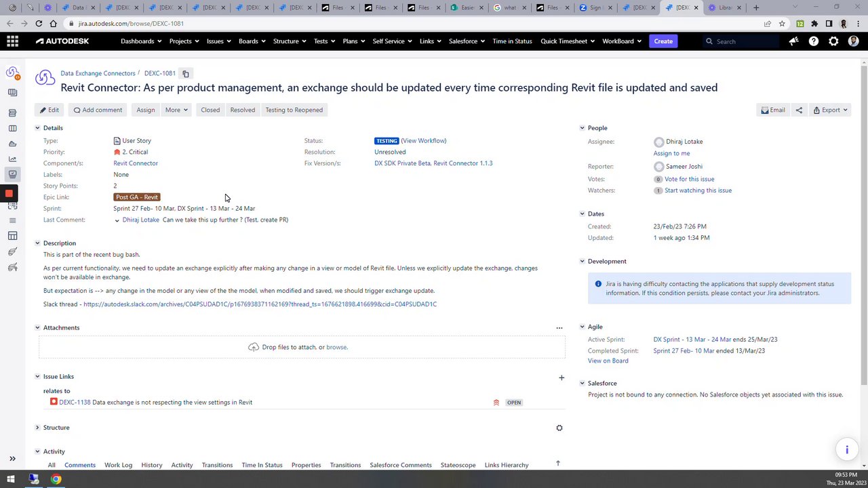Open the Time in Status menu item
Image resolution: width=868 pixels, height=488 pixels.
512,41
